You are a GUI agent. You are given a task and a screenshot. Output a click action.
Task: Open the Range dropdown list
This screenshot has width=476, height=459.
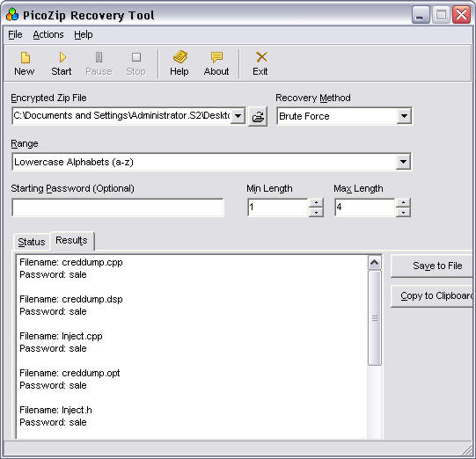click(x=403, y=162)
